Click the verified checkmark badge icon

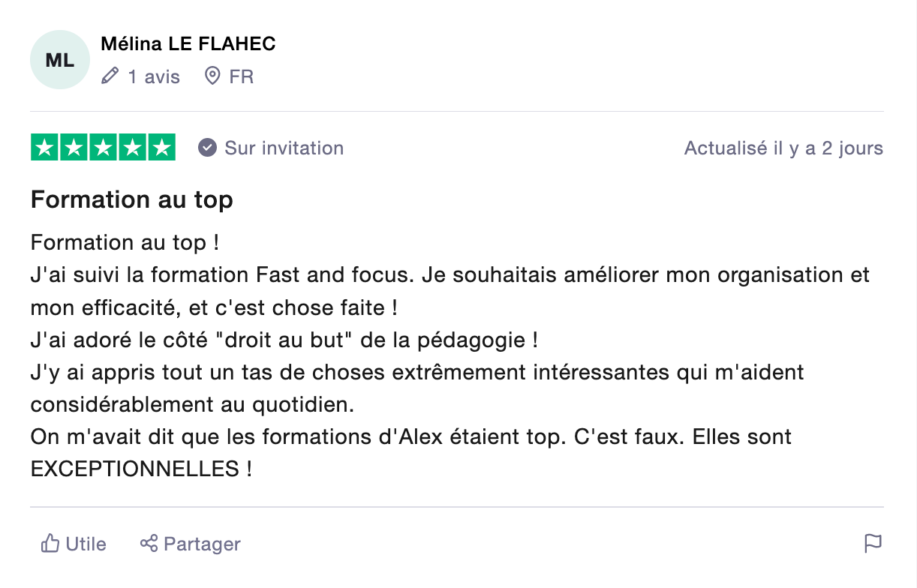coord(207,148)
